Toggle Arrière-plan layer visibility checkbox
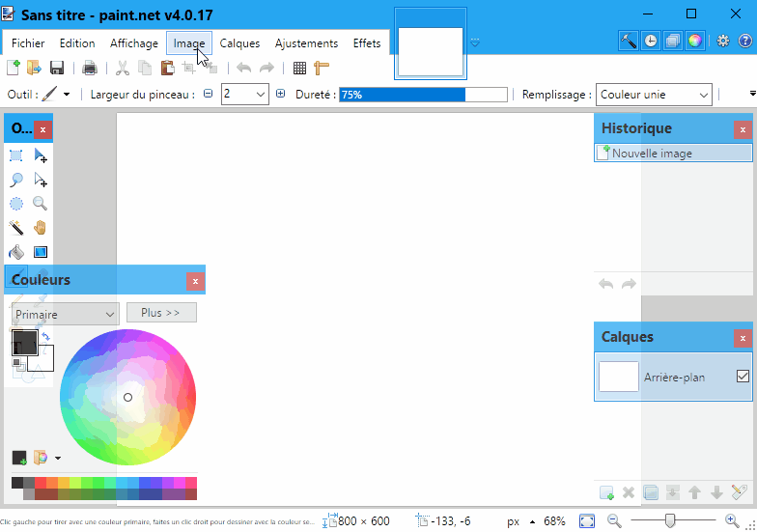This screenshot has width=757, height=532. pos(743,377)
